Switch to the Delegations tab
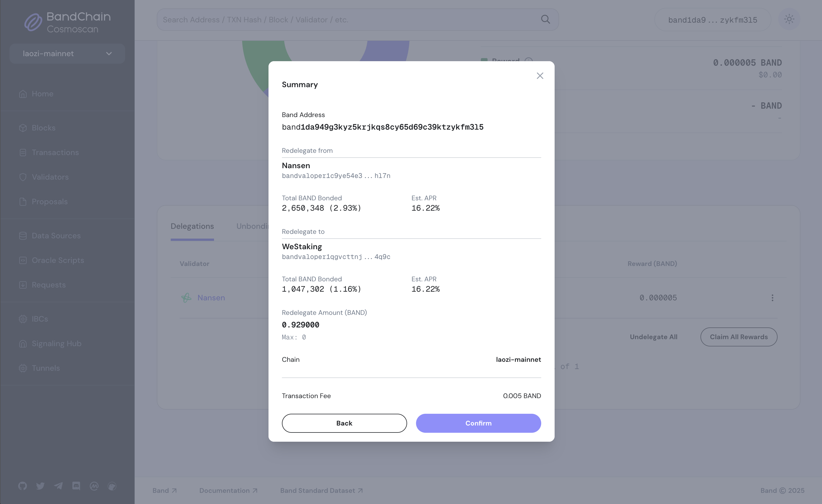The image size is (822, 504). tap(192, 226)
